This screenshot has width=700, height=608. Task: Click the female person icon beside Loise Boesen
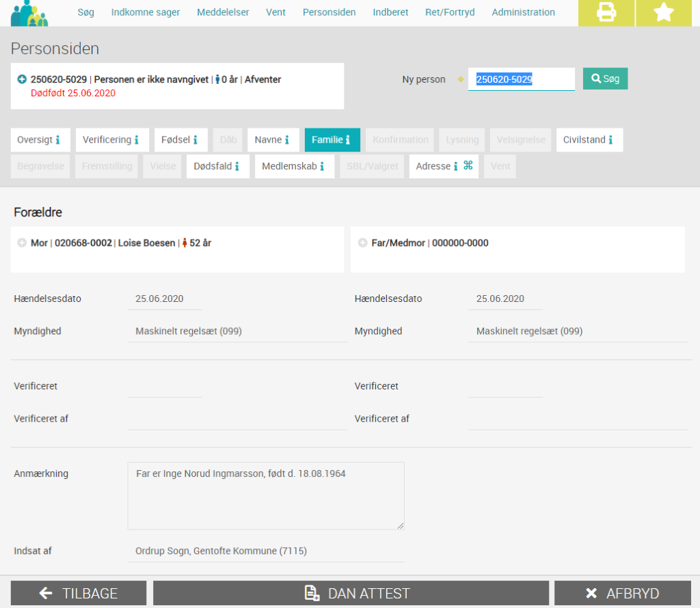pyautogui.click(x=185, y=243)
